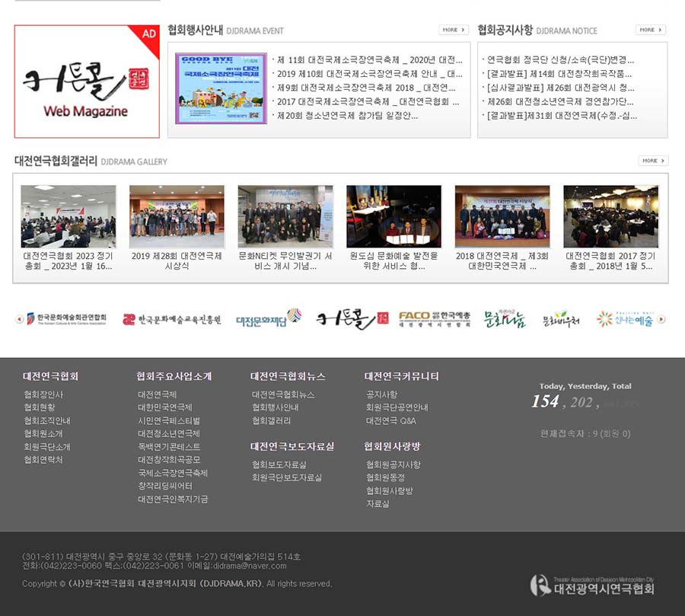Open gallery photo 2018 대전연극제 제3회
The image size is (685, 616).
(x=502, y=216)
